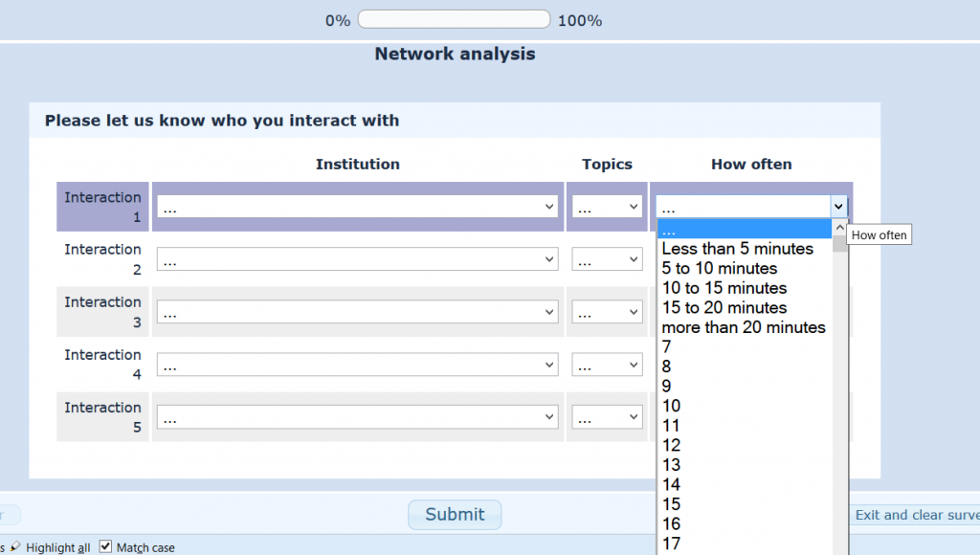This screenshot has height=555, width=980.
Task: Open Topics dropdown for Interaction 4
Action: [607, 365]
